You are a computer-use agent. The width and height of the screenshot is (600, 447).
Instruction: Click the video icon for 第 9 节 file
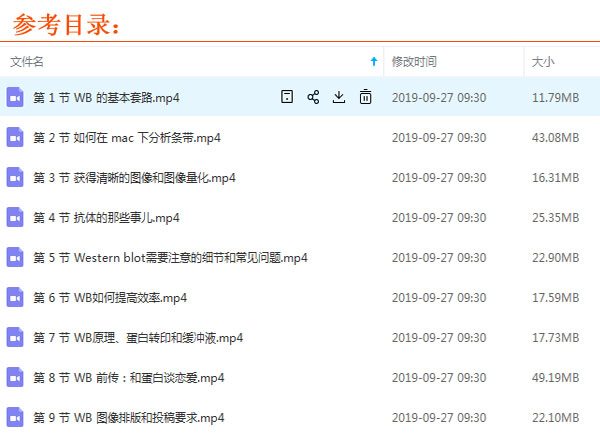pyautogui.click(x=15, y=417)
